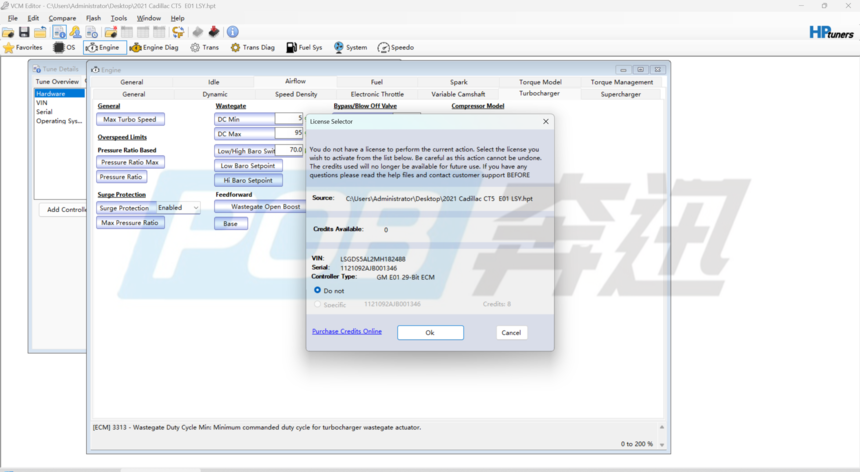Click the file history clock icon
Screen dimensions: 860x472
pyautogui.click(x=92, y=32)
